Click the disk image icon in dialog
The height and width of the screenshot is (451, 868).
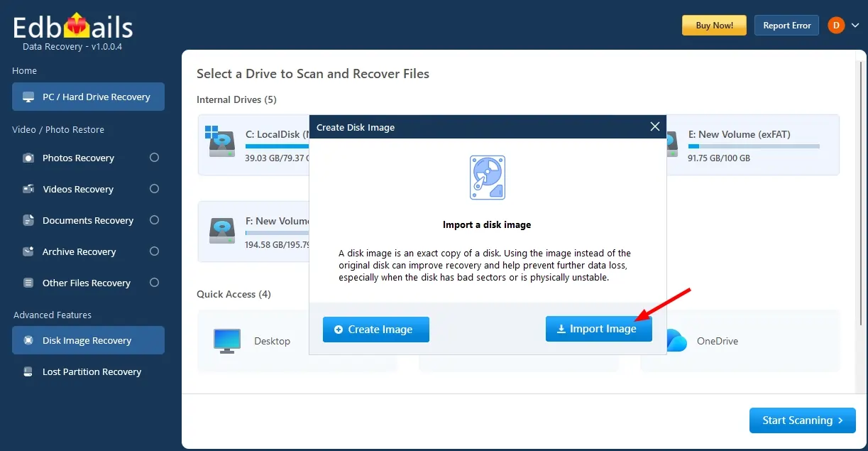[488, 178]
